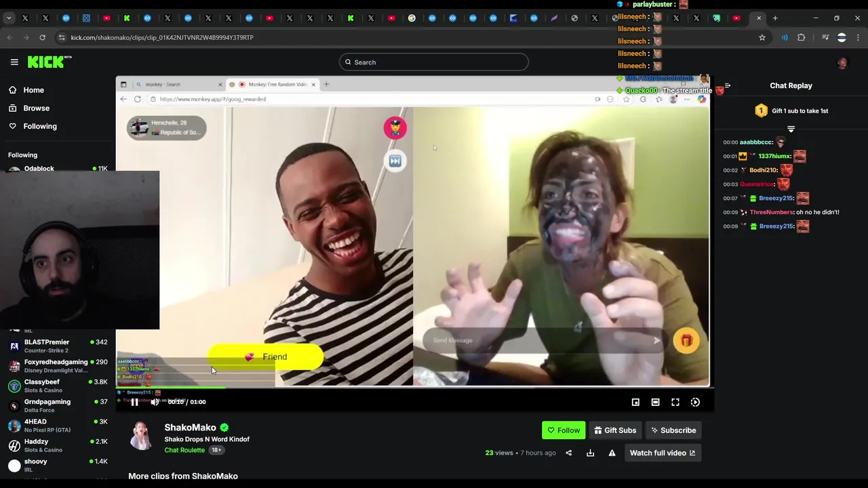Click the Kick search field
The image size is (868, 488).
[x=433, y=62]
